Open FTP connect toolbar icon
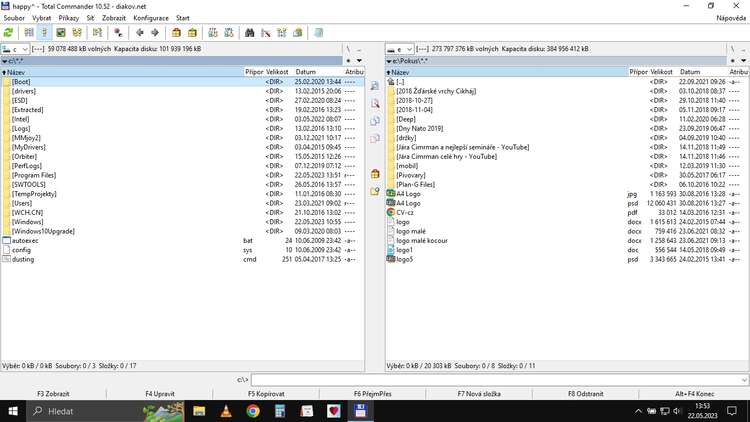 pyautogui.click(x=213, y=33)
